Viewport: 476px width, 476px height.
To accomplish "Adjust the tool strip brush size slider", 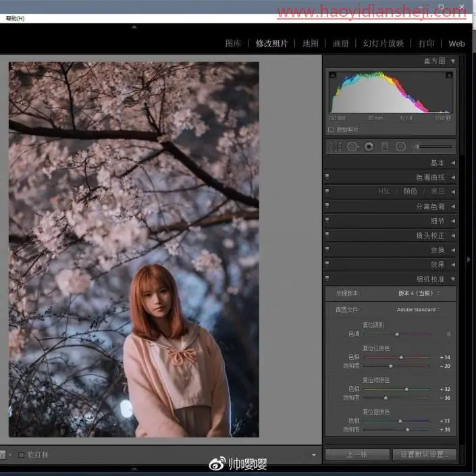I will coord(433,147).
